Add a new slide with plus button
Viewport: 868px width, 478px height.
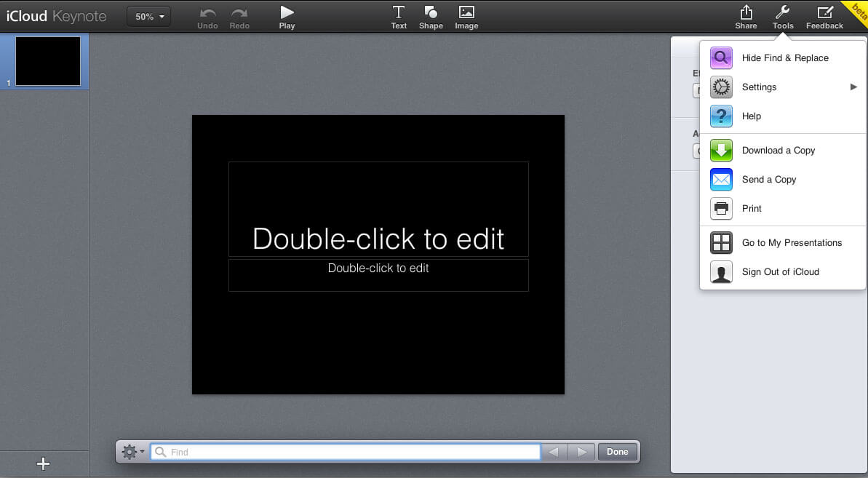(x=44, y=463)
